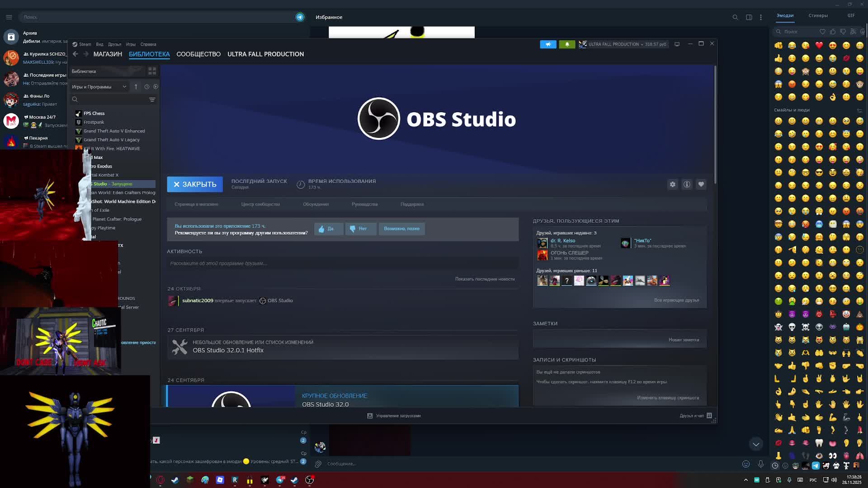This screenshot has width=868, height=488.
Task: Open advanced library filter icon
Action: pyautogui.click(x=152, y=99)
